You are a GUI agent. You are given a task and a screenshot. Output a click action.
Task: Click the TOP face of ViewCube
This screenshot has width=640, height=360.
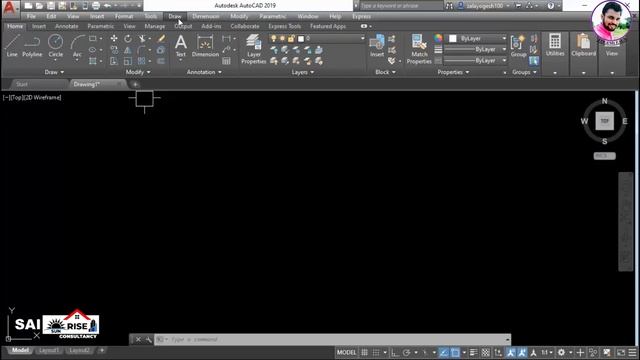point(604,121)
